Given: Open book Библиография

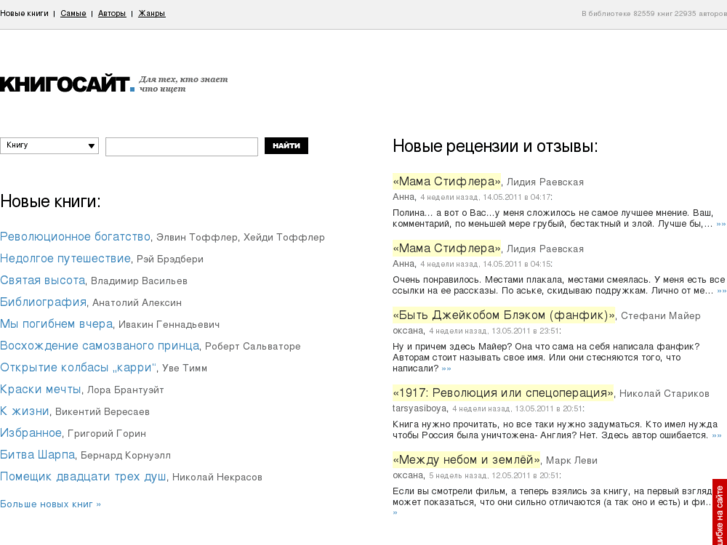Looking at the screenshot, I should click(43, 302).
